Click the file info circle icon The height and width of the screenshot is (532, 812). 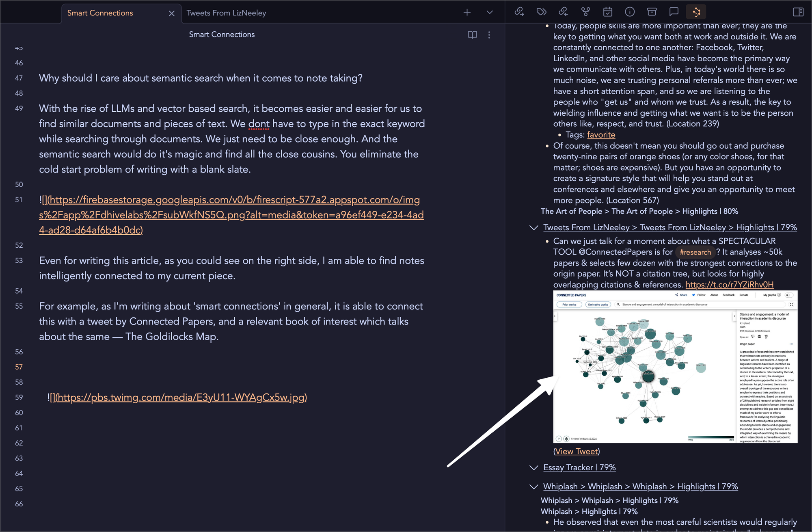(630, 12)
